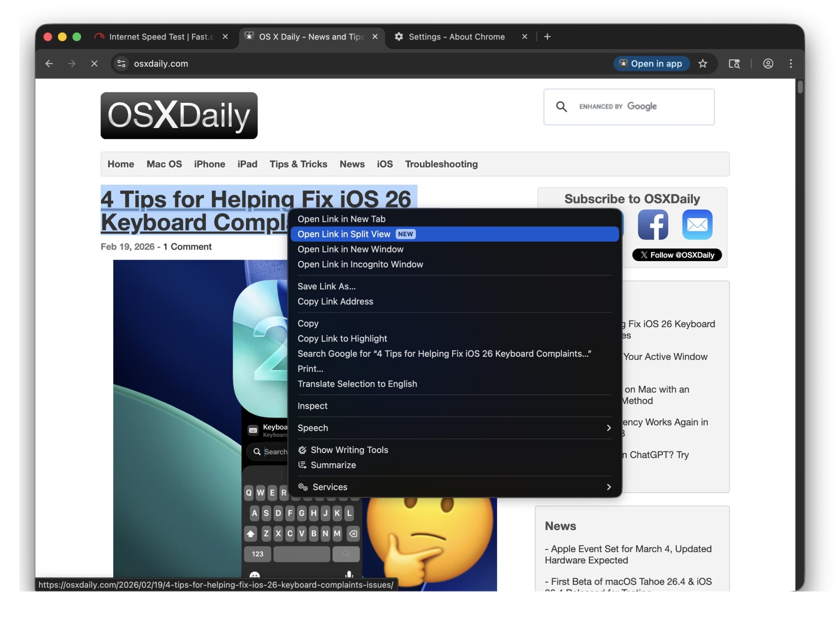Click the 1 Comment link

187,246
